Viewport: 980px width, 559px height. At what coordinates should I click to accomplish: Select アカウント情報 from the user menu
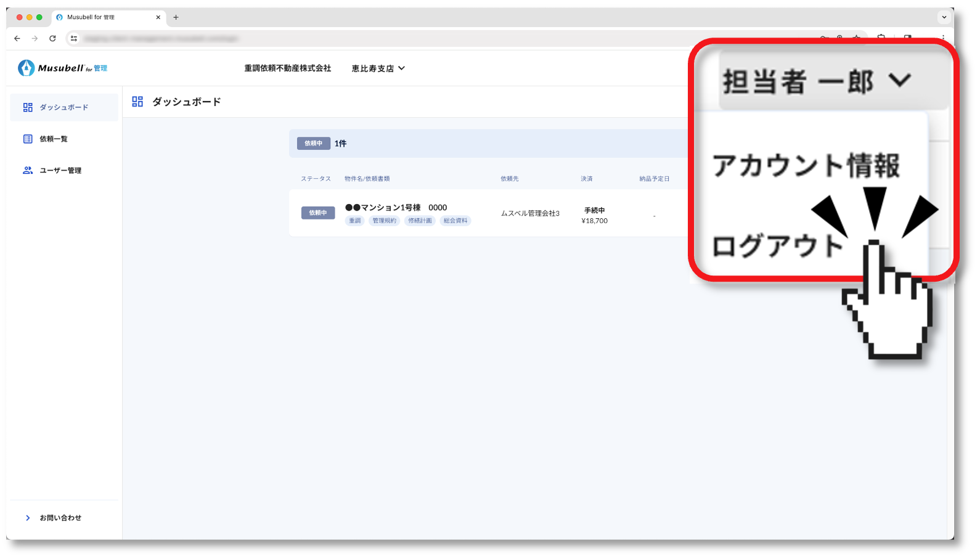[806, 166]
